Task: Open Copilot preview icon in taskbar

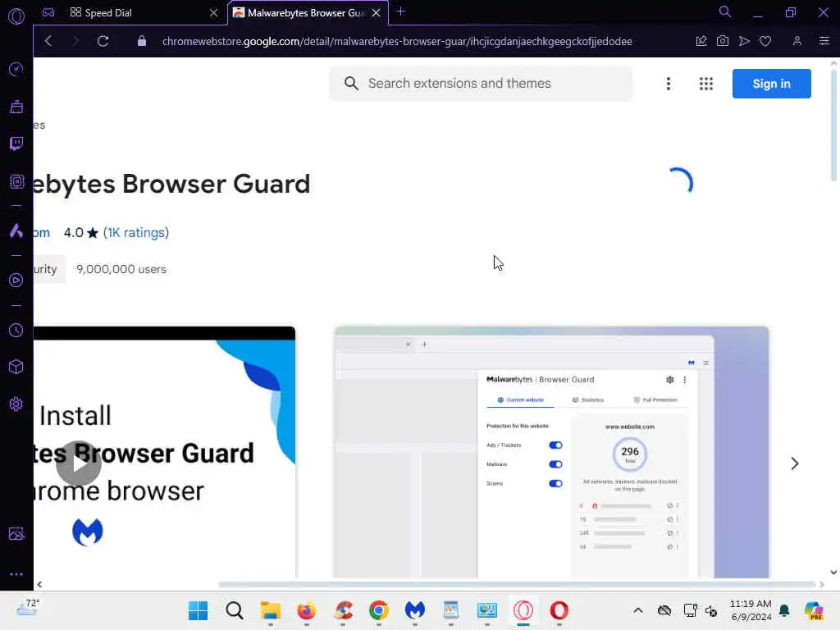Action: tap(815, 610)
